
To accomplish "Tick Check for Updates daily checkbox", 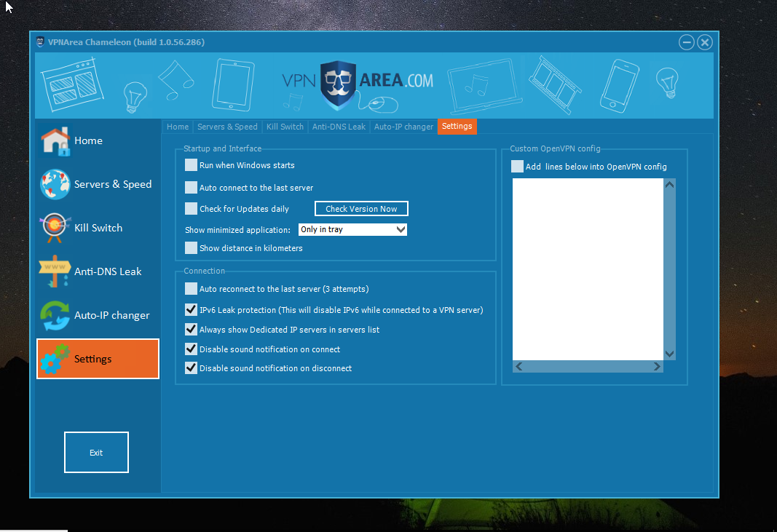I will 191,209.
